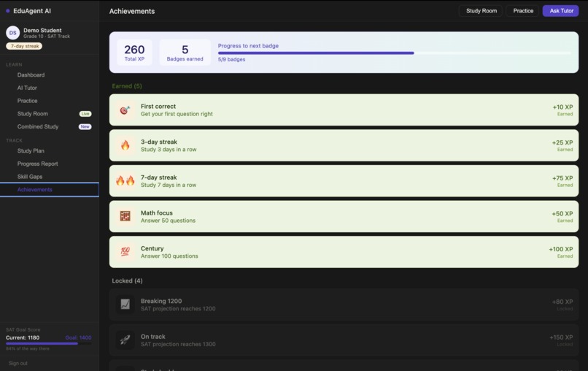588x371 pixels.
Task: Click the 'First correct' badge title
Action: point(158,107)
